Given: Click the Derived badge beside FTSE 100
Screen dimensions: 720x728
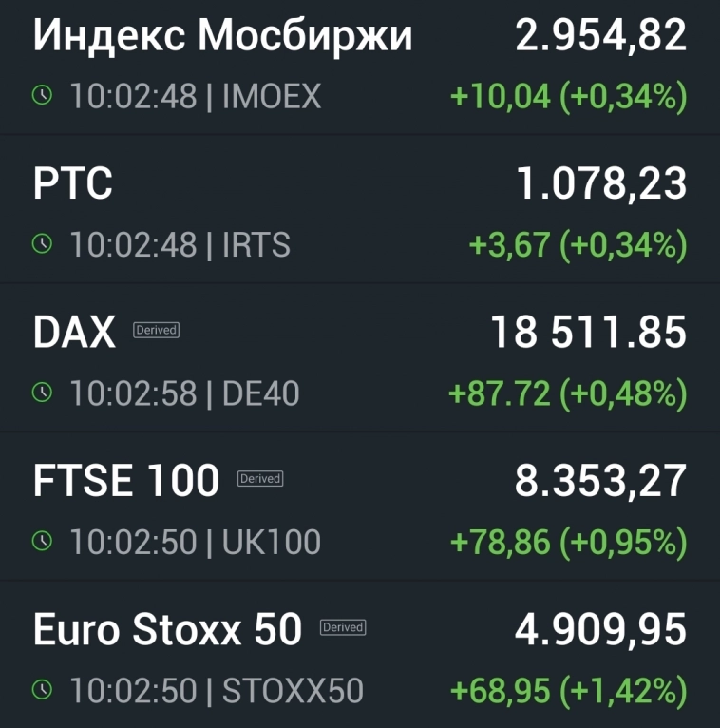Looking at the screenshot, I should (260, 479).
